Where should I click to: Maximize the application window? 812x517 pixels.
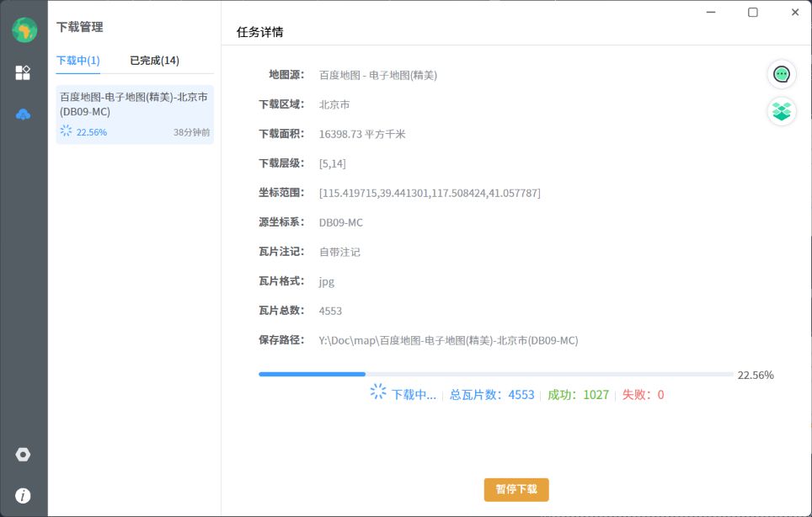(753, 12)
